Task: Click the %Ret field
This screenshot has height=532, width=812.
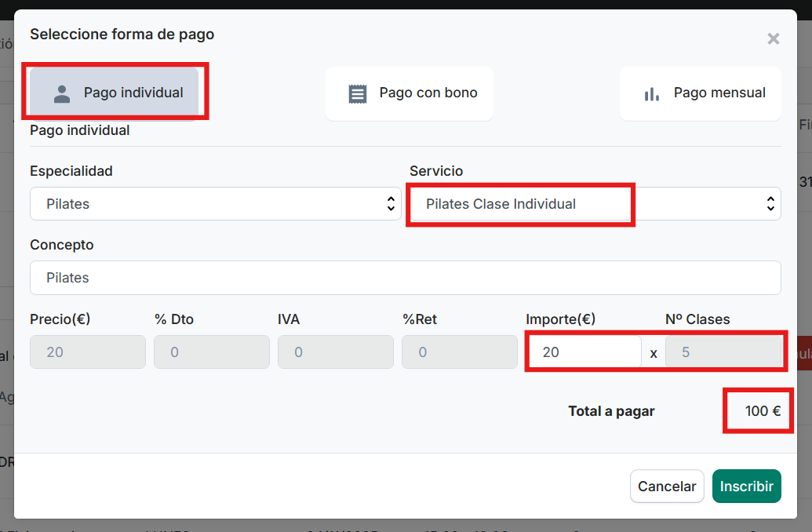Action: click(x=460, y=352)
